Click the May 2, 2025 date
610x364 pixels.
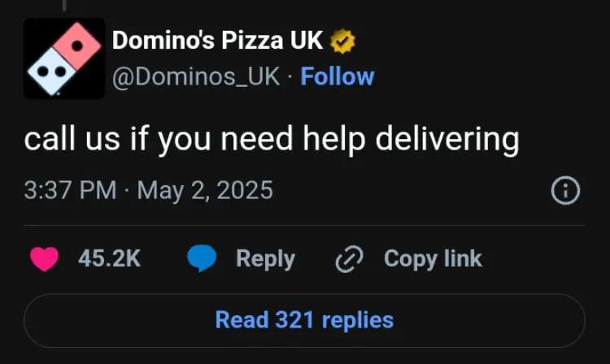tap(205, 191)
